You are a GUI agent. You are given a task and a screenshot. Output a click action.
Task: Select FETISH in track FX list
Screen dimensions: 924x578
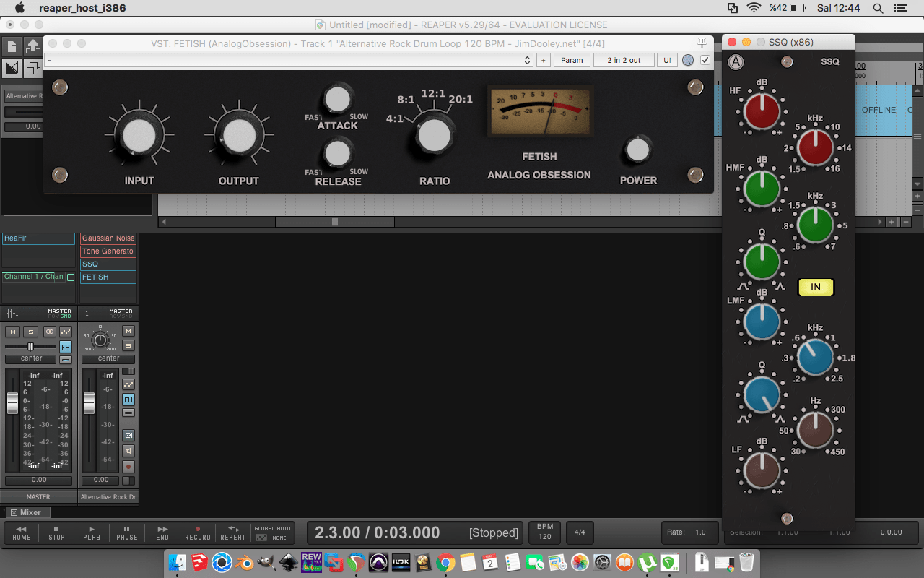108,277
